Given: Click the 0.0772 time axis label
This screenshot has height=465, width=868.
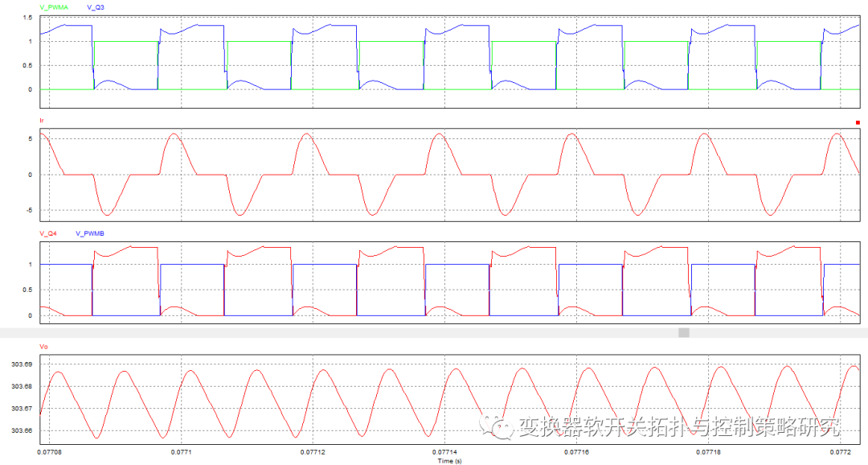Looking at the screenshot, I should tap(840, 452).
